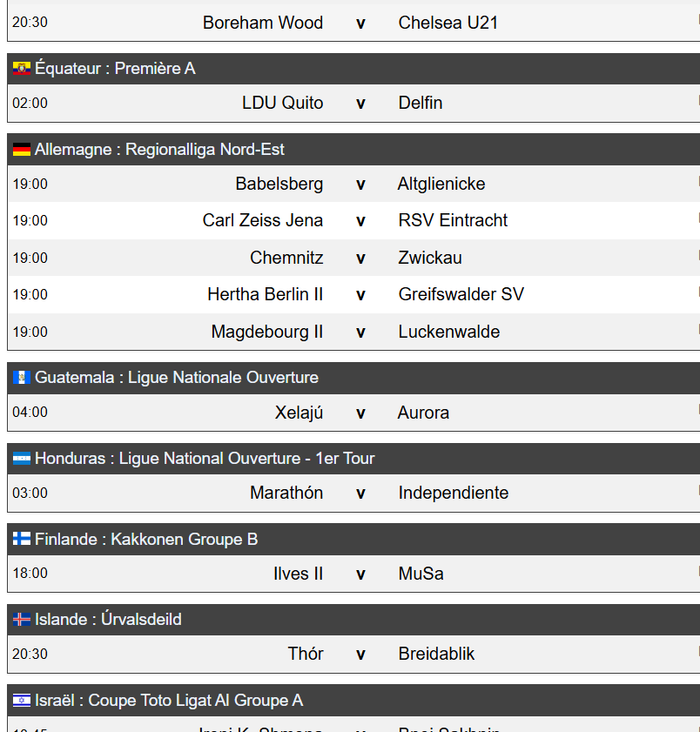Open the Babelsberg v Altglienicke match row
This screenshot has width=700, height=732.
click(x=353, y=184)
